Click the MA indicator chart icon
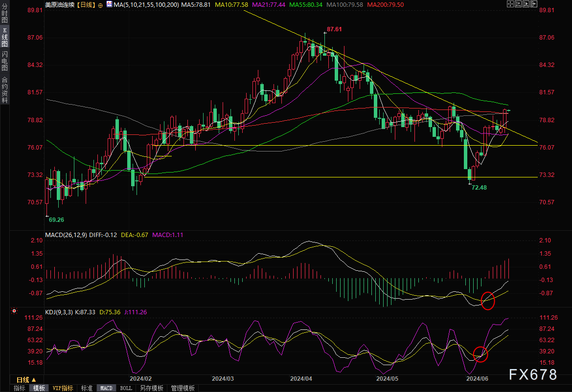572x392 pixels. pos(110,4)
